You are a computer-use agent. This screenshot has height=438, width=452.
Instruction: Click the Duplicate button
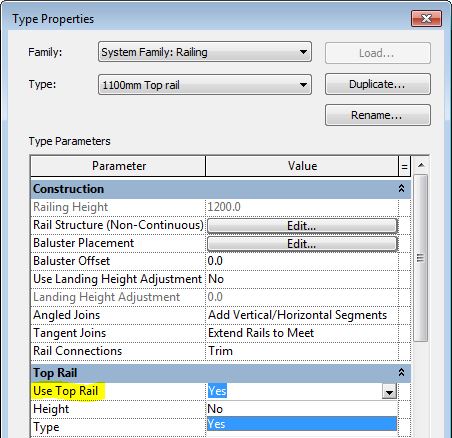pyautogui.click(x=378, y=84)
